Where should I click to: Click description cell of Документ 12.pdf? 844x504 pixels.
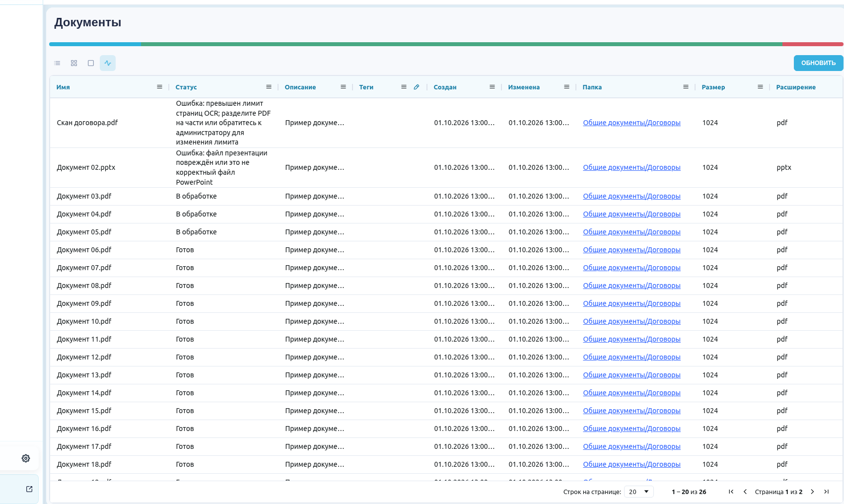[x=314, y=357]
